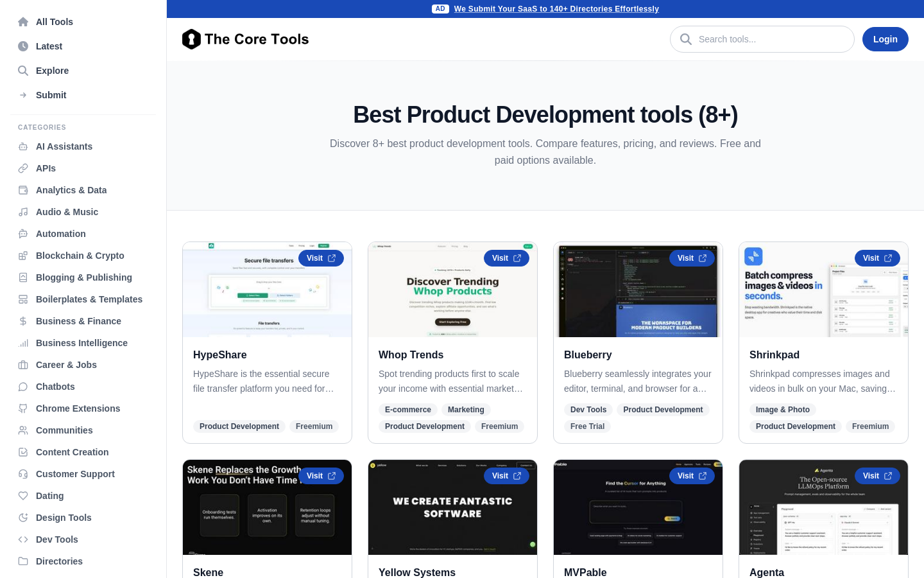The width and height of the screenshot is (924, 578).
Task: Click the Blogging & Publishing category icon
Action: click(x=23, y=277)
